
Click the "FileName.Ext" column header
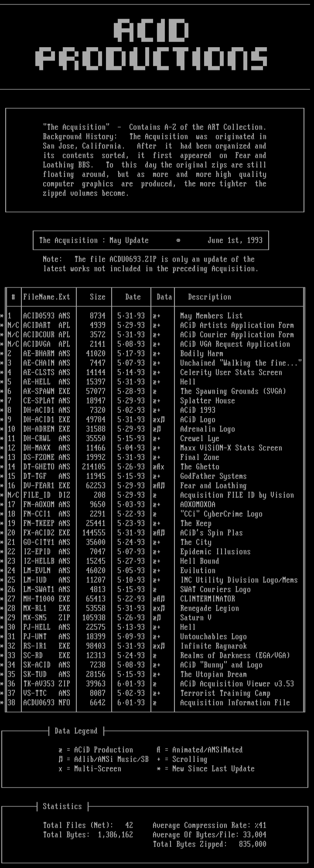(46, 297)
